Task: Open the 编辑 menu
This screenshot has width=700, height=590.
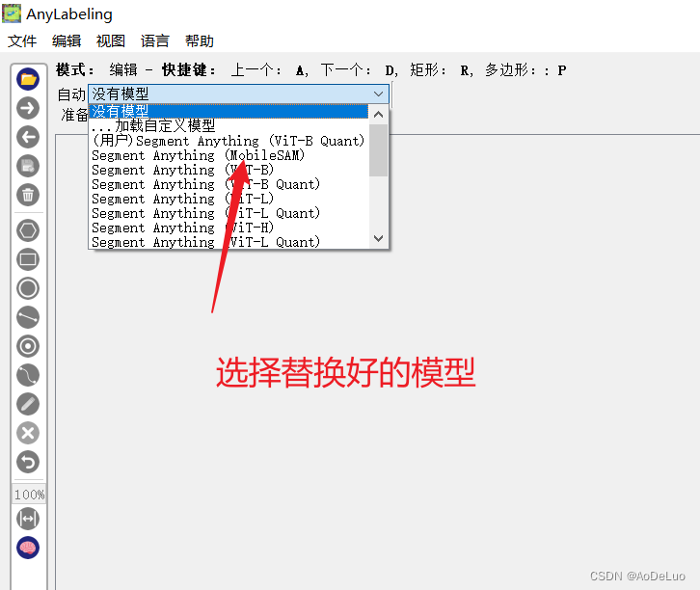Action: coord(67,41)
